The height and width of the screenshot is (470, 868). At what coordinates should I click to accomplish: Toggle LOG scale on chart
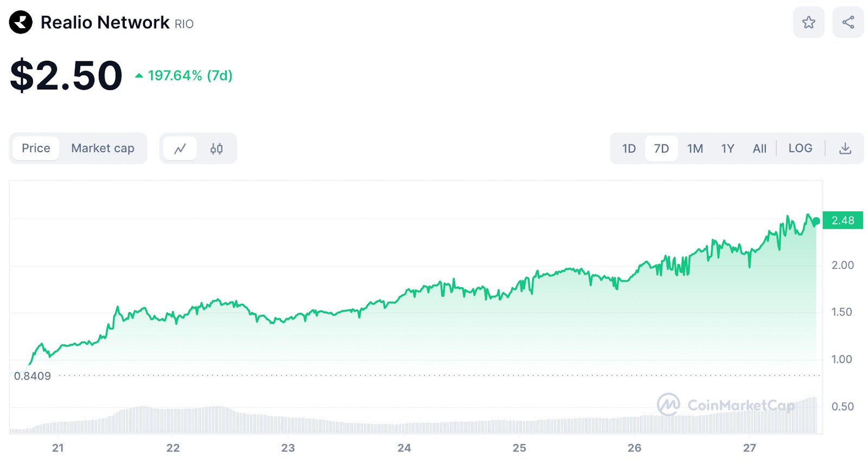click(800, 149)
